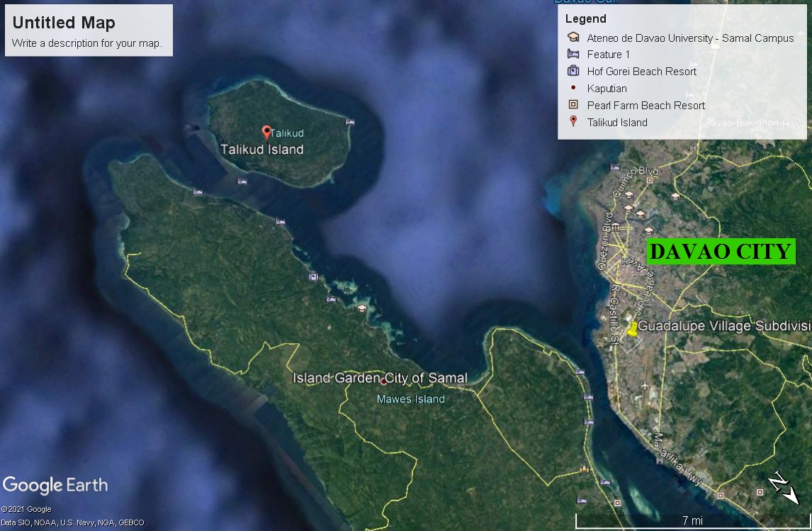This screenshot has height=531, width=812.
Task: Click the "R. Castillo St" road label
Action: pyautogui.click(x=614, y=315)
